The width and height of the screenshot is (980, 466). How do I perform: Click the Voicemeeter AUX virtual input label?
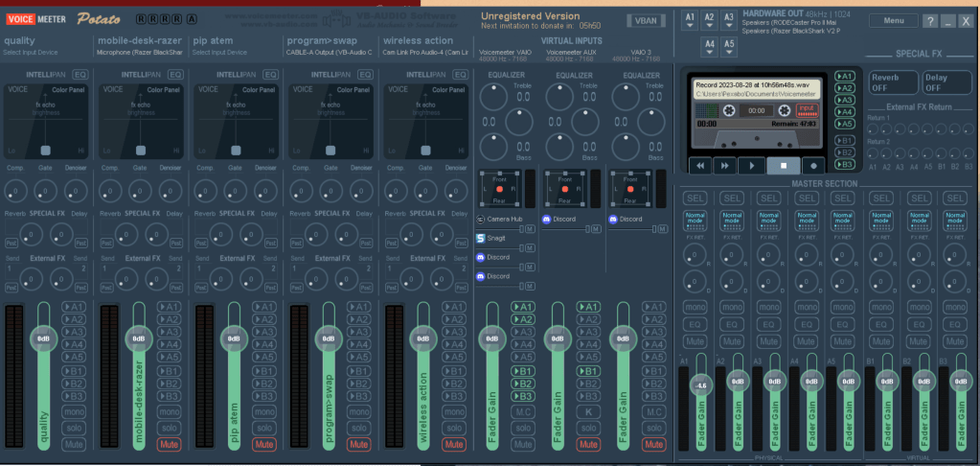pyautogui.click(x=569, y=53)
